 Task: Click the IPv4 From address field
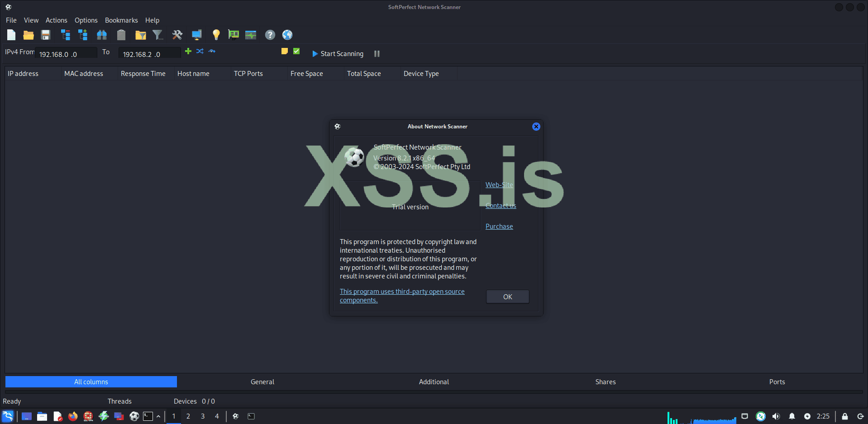click(x=66, y=54)
